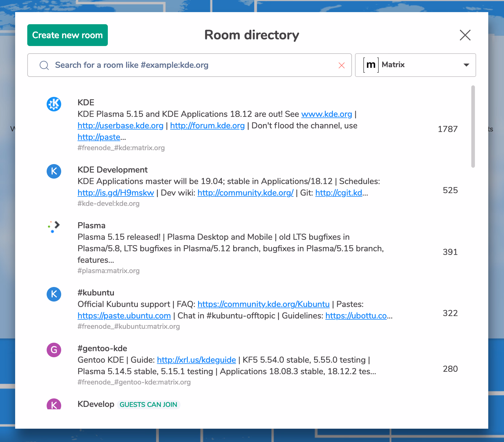
Task: Click the #plasma:matrix.org alias
Action: [x=108, y=271]
